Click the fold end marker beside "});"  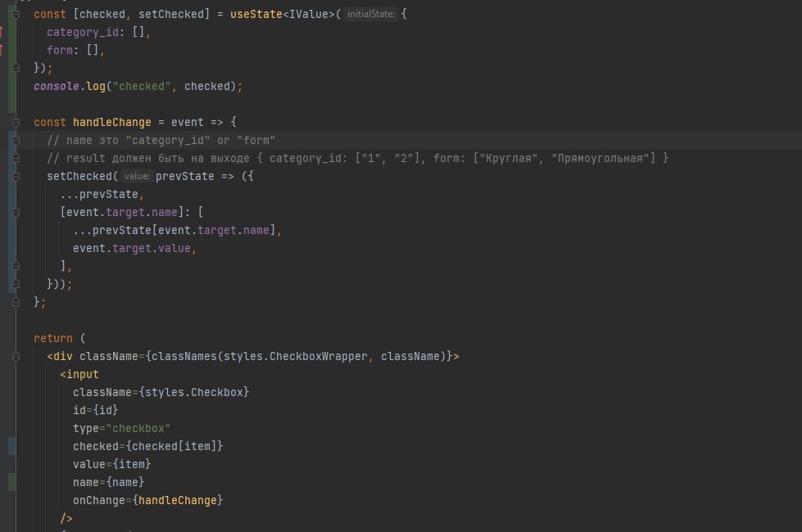point(16,68)
